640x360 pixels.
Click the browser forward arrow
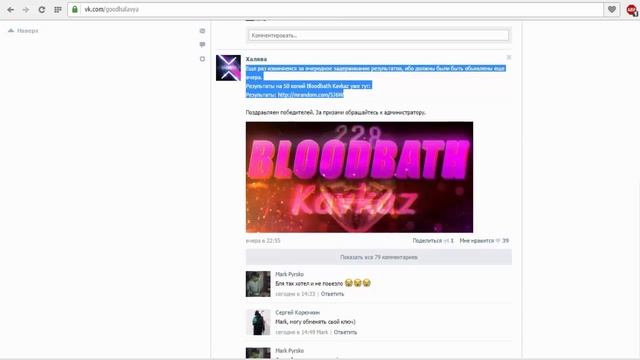click(x=26, y=9)
